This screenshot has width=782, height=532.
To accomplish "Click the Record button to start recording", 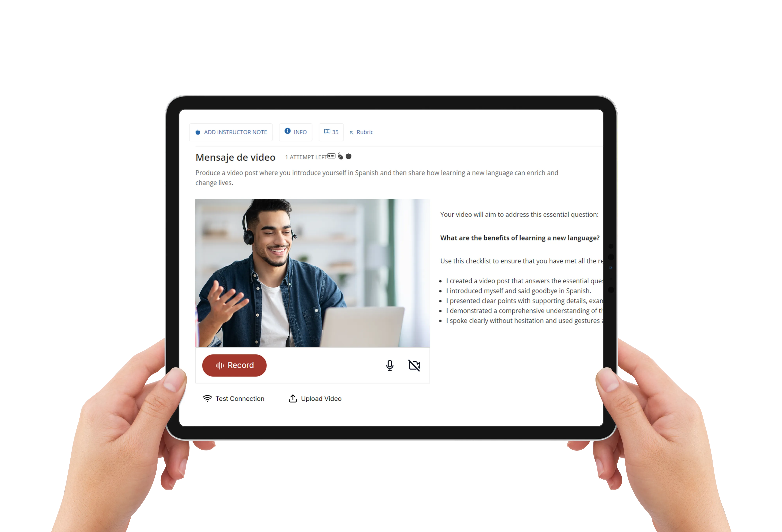I will (234, 365).
